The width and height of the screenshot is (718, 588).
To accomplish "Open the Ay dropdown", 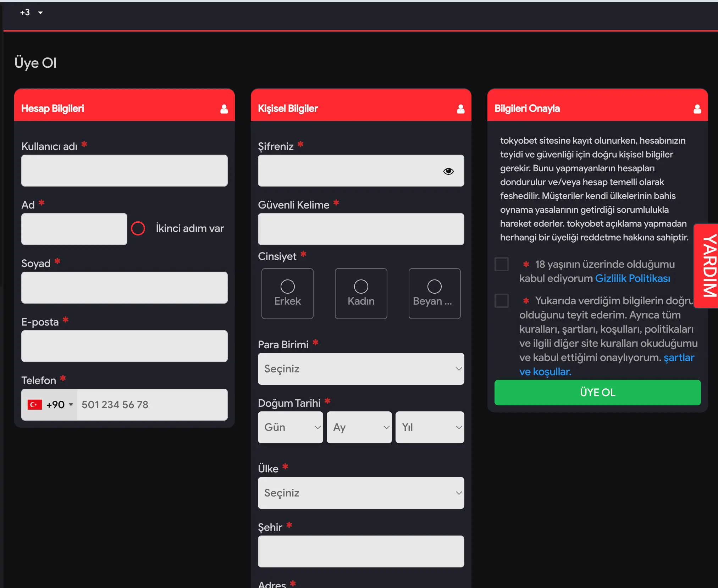I will click(359, 427).
